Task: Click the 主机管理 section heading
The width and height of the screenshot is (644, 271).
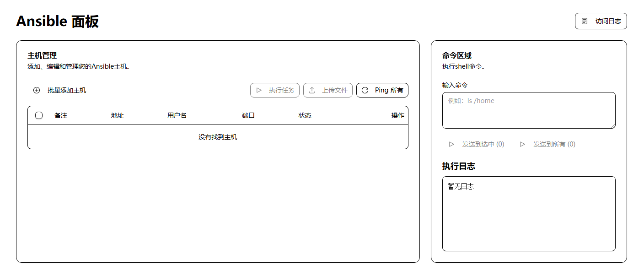Action: click(42, 55)
